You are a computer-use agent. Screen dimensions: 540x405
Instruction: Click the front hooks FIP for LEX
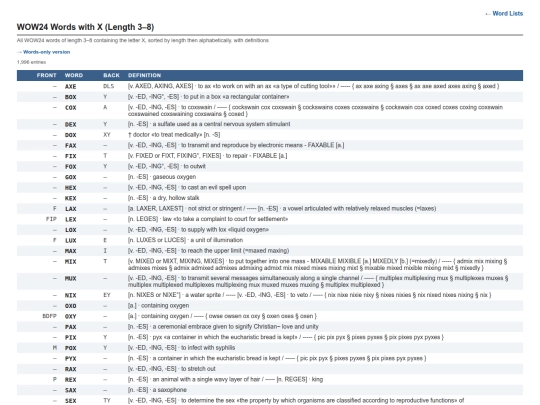pyautogui.click(x=51, y=219)
